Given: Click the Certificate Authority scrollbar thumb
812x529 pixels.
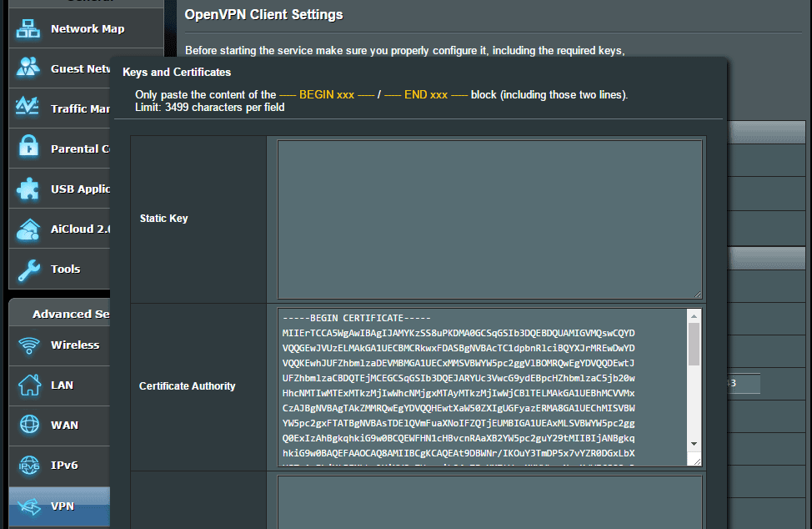Looking at the screenshot, I should pyautogui.click(x=694, y=344).
